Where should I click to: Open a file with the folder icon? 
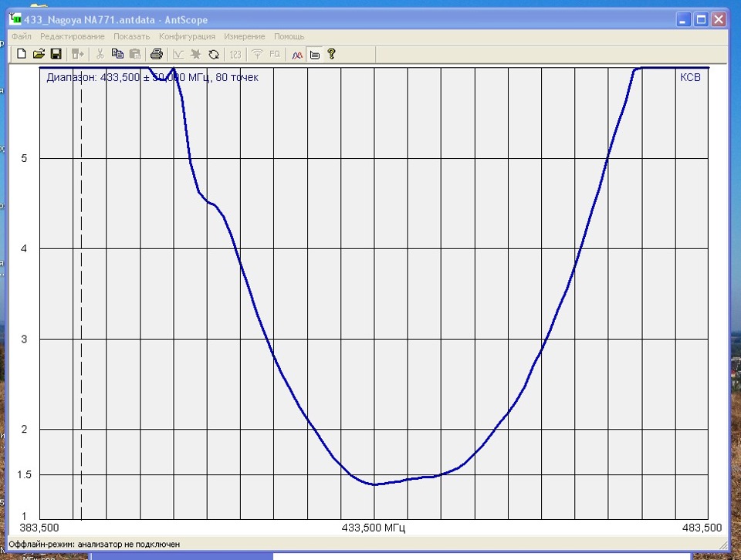[x=39, y=54]
